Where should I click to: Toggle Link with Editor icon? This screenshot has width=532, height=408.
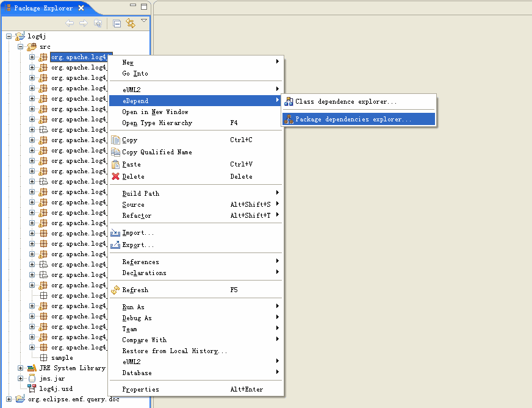pos(131,23)
